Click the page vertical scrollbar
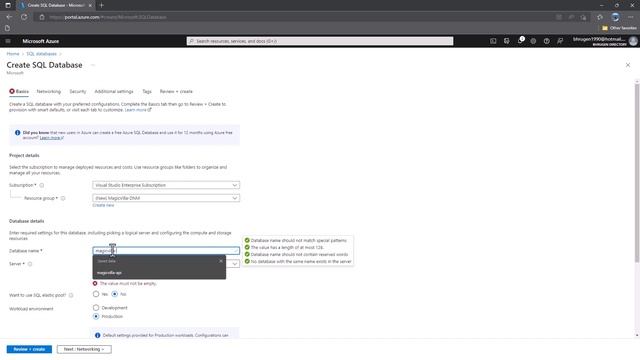The height and width of the screenshot is (360, 640). point(637,173)
